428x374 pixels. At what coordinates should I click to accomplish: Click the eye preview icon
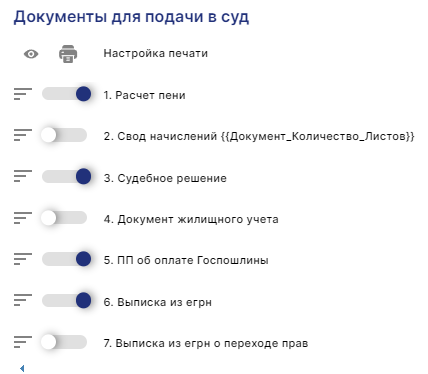31,54
